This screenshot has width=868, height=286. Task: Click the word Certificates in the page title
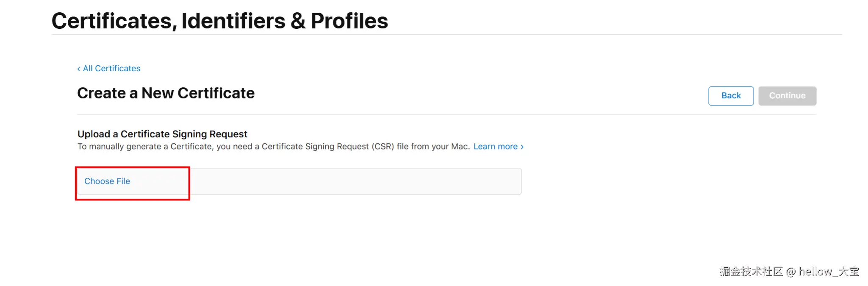[114, 21]
